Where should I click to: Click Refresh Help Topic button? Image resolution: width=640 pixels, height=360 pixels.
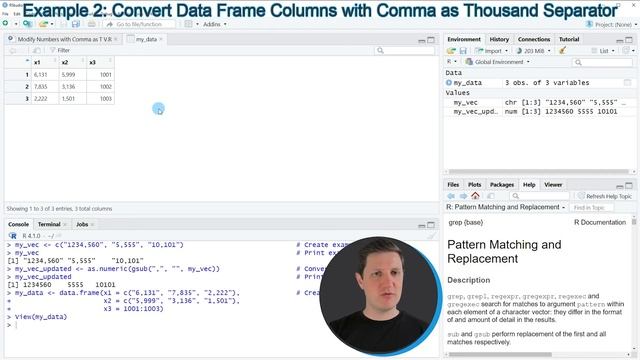tap(605, 196)
